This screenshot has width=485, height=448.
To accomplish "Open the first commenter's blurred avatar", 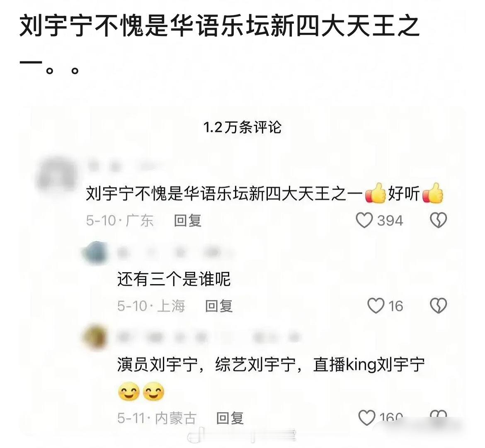I will 56,174.
